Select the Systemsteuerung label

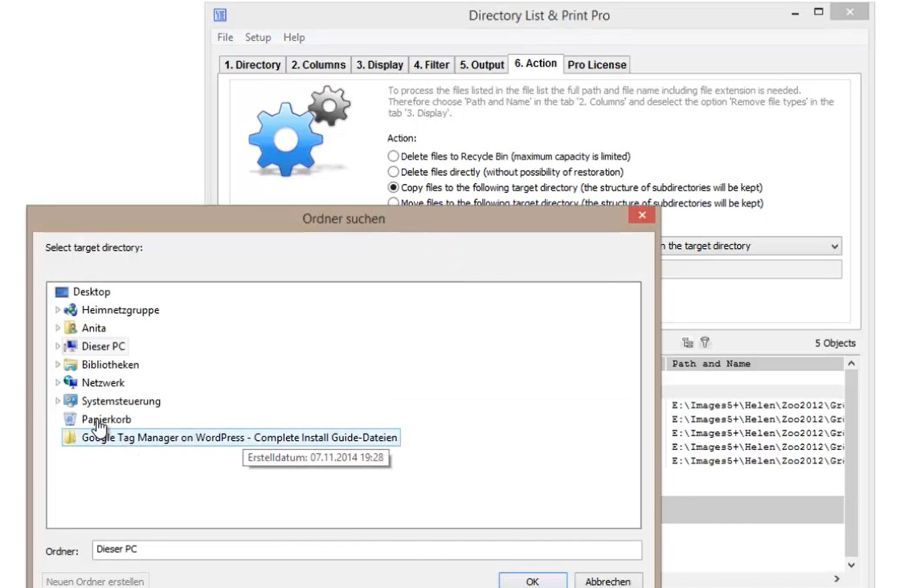(x=121, y=401)
